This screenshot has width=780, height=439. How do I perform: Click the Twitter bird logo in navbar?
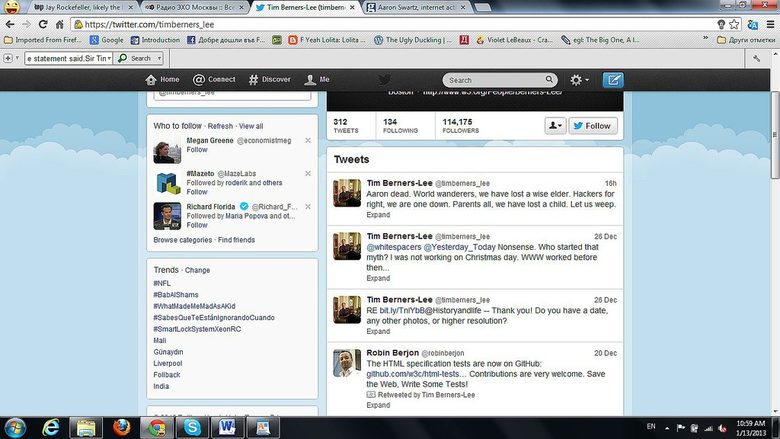pos(384,80)
